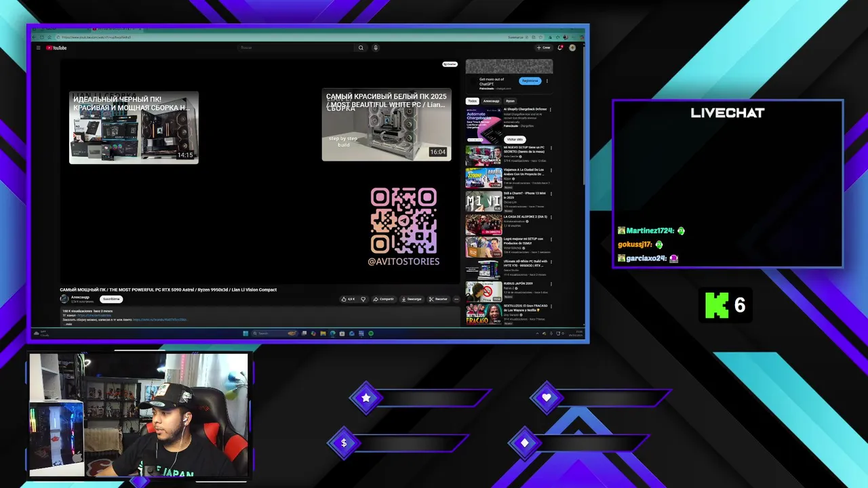The width and height of the screenshot is (868, 488).
Task: Open options for Viajamos A La Ciudad video
Action: pyautogui.click(x=551, y=170)
